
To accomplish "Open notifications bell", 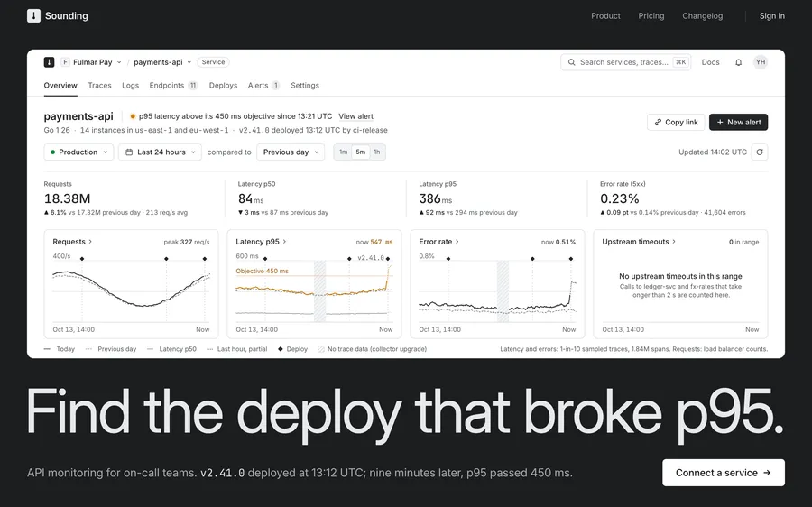I will (x=738, y=62).
